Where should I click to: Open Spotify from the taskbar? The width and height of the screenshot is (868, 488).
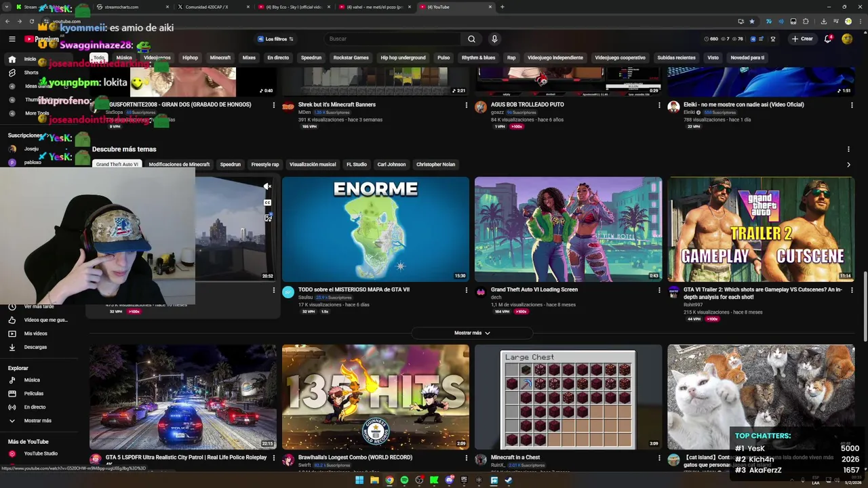tap(404, 481)
